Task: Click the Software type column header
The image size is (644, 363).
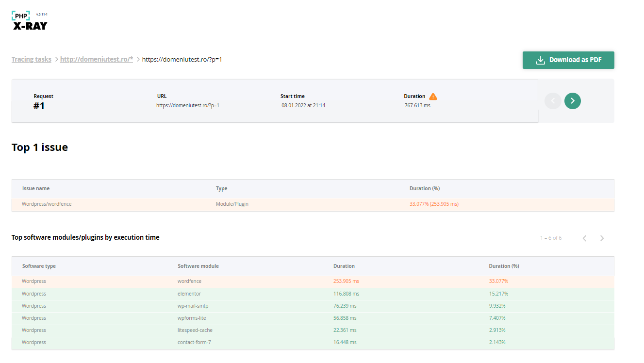Action: click(39, 266)
